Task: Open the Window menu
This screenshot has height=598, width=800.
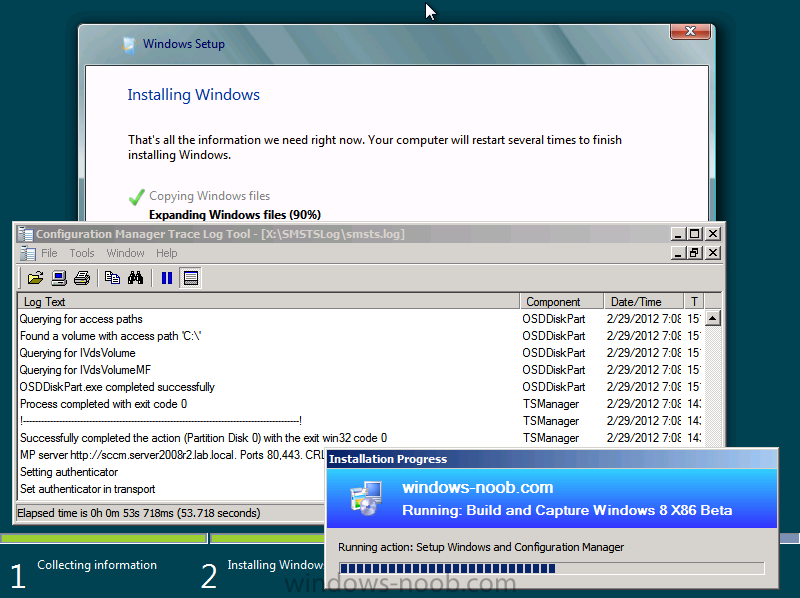Action: tap(126, 253)
